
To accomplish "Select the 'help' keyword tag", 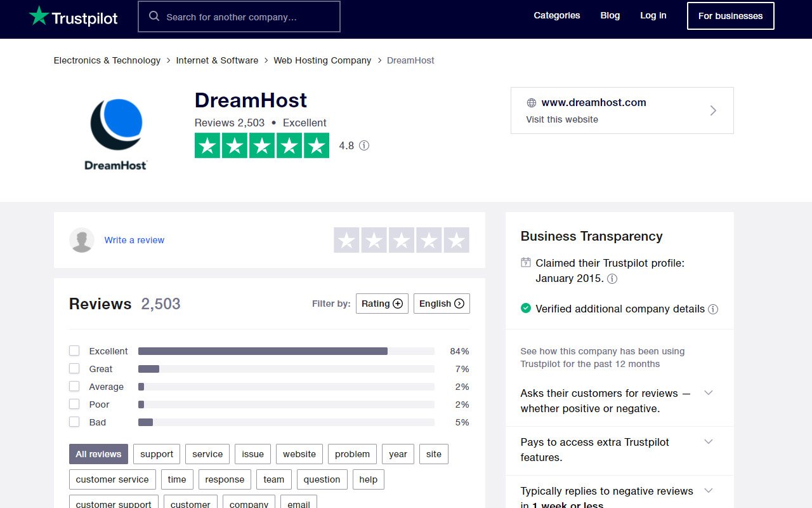I will click(x=369, y=479).
